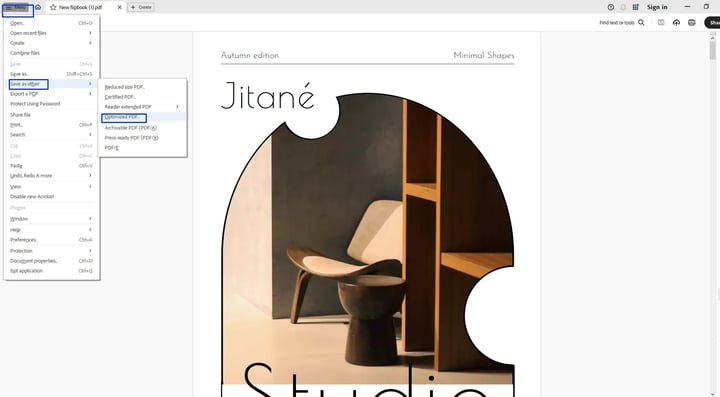Choose Print... in the menu

[51, 125]
